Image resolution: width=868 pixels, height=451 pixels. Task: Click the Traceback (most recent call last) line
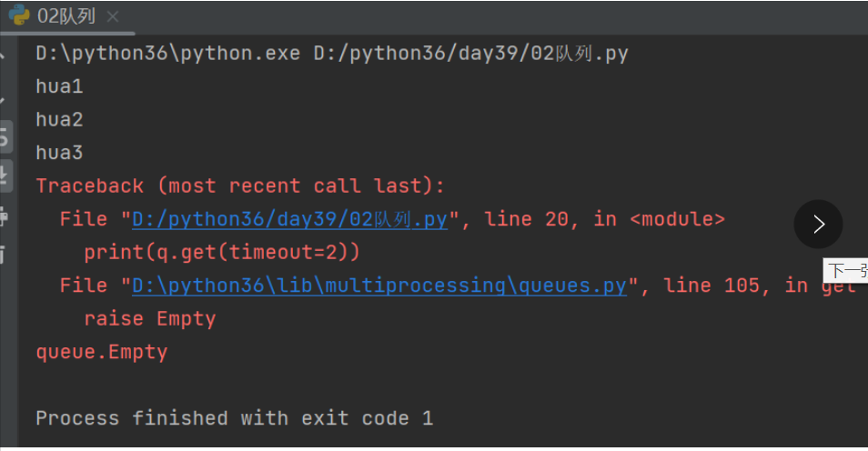(x=240, y=186)
